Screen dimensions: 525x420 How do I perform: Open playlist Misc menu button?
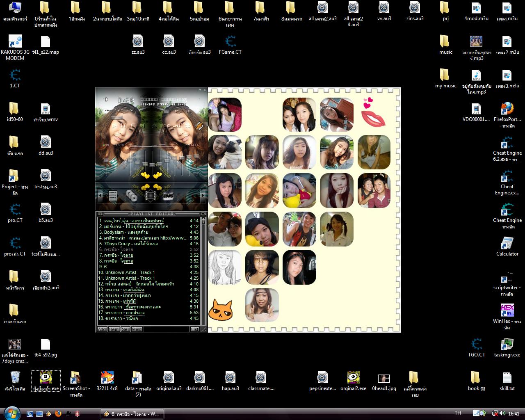tap(137, 329)
